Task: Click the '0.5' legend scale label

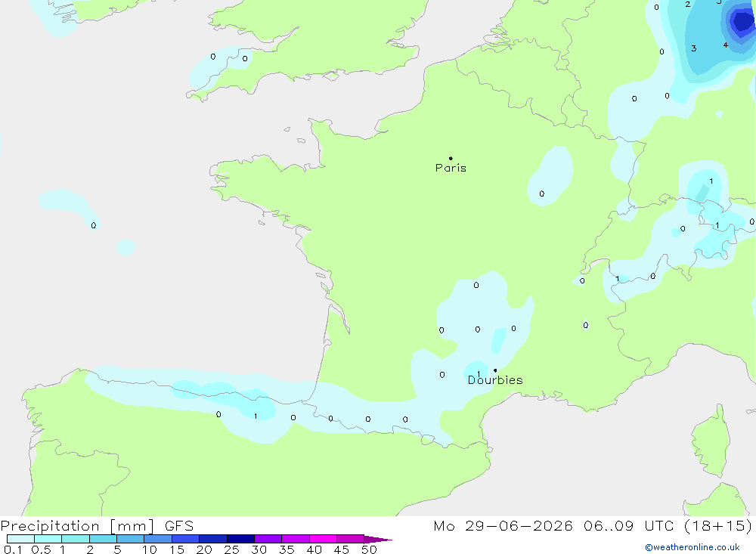Action: (41, 549)
